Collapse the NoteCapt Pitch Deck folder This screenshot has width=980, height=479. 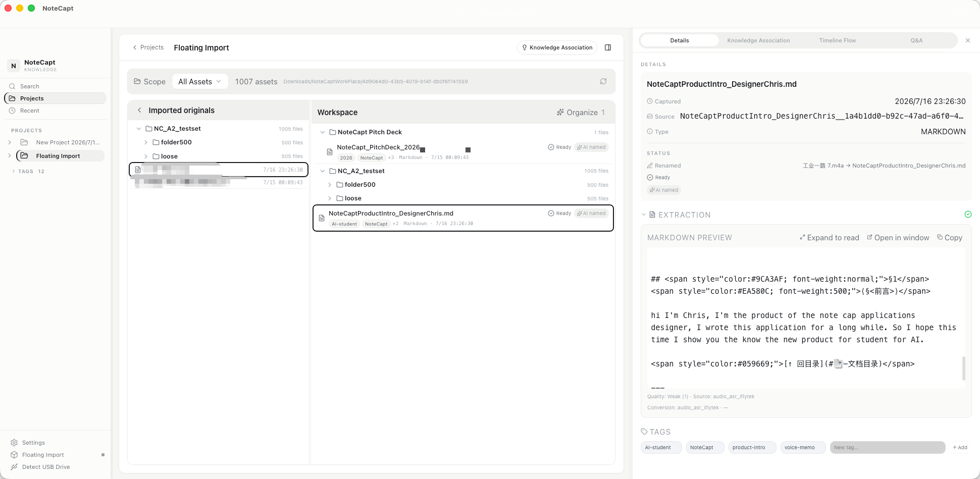coord(323,132)
